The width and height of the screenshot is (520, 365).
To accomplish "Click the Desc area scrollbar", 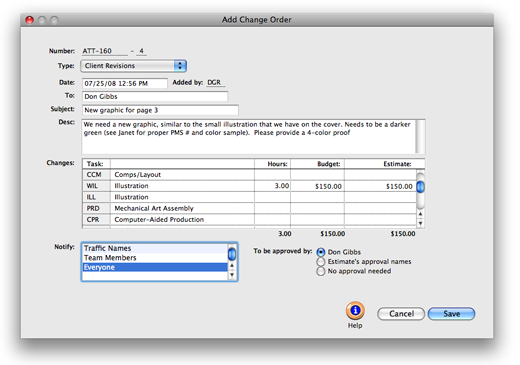I will click(x=421, y=137).
